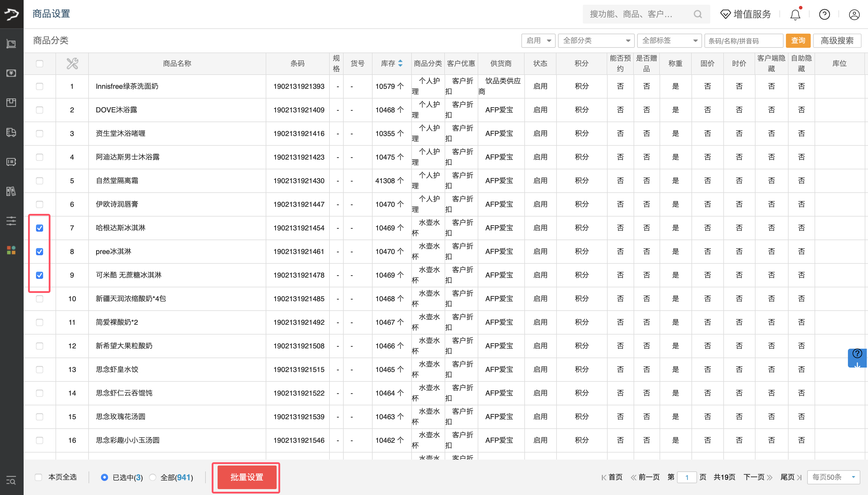Uncheck the row for pree冰淇淋
This screenshot has width=868, height=495.
click(40, 252)
